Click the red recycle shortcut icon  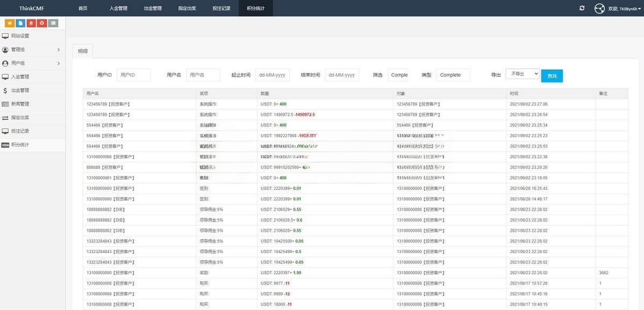(x=42, y=23)
